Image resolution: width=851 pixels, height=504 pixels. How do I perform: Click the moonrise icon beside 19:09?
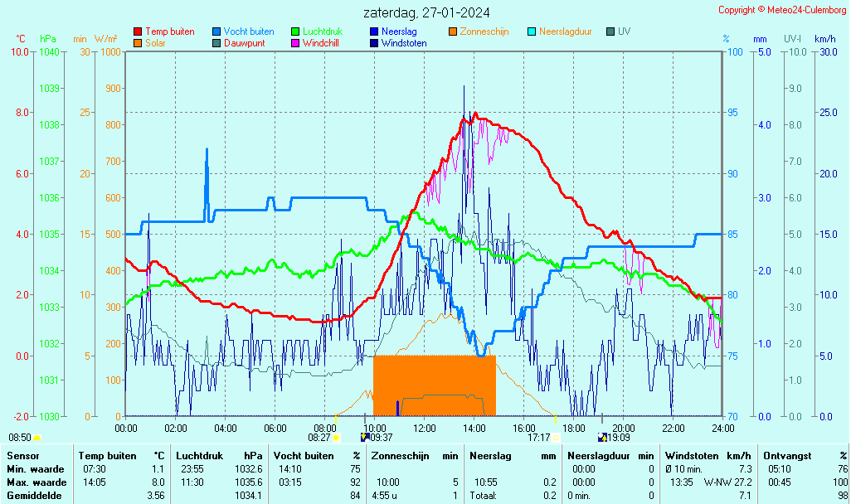[x=602, y=437]
